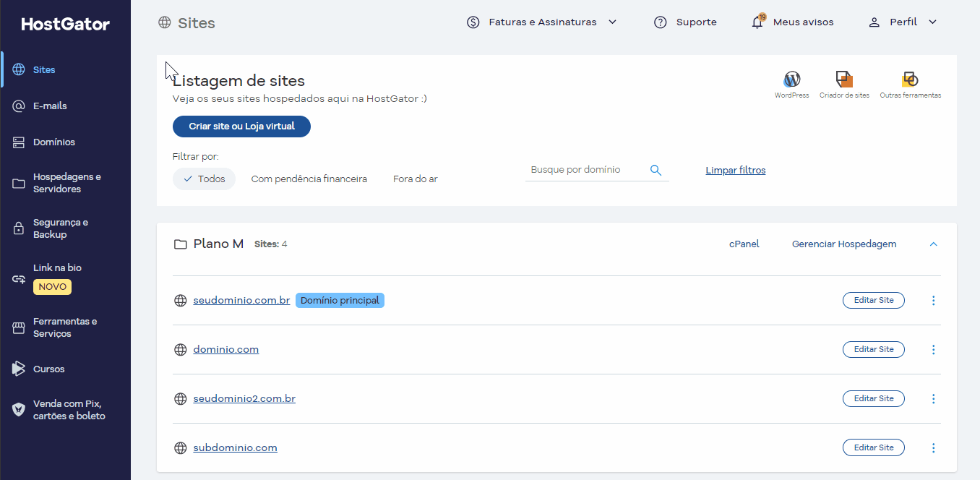This screenshot has width=980, height=480.
Task: Click Gerenciar Hospedagem
Action: [844, 244]
